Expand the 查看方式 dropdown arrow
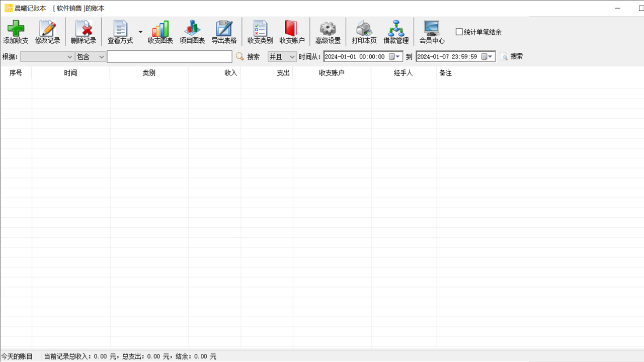644x362 pixels. (140, 32)
